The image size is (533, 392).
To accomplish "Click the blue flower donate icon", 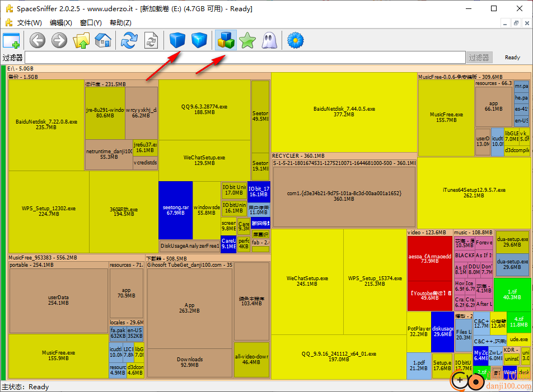I will point(296,41).
